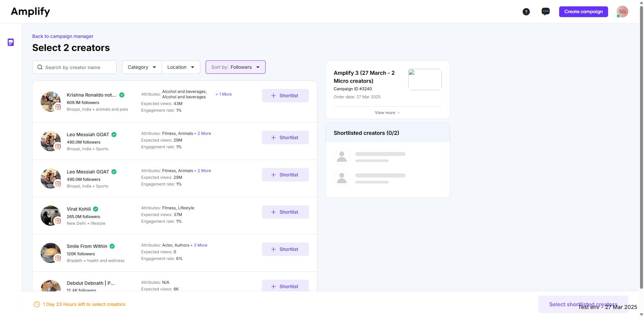644x317 pixels.
Task: Click the Create campaign button
Action: point(583,11)
